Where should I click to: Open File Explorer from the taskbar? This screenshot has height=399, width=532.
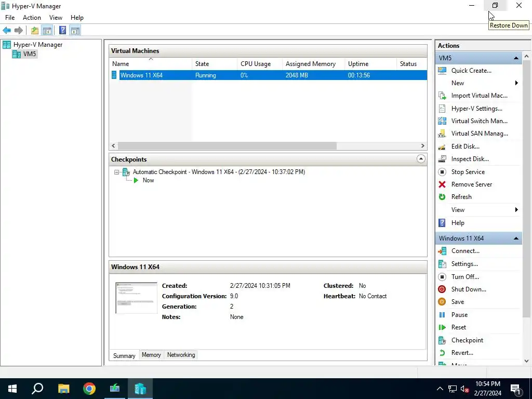(x=63, y=389)
